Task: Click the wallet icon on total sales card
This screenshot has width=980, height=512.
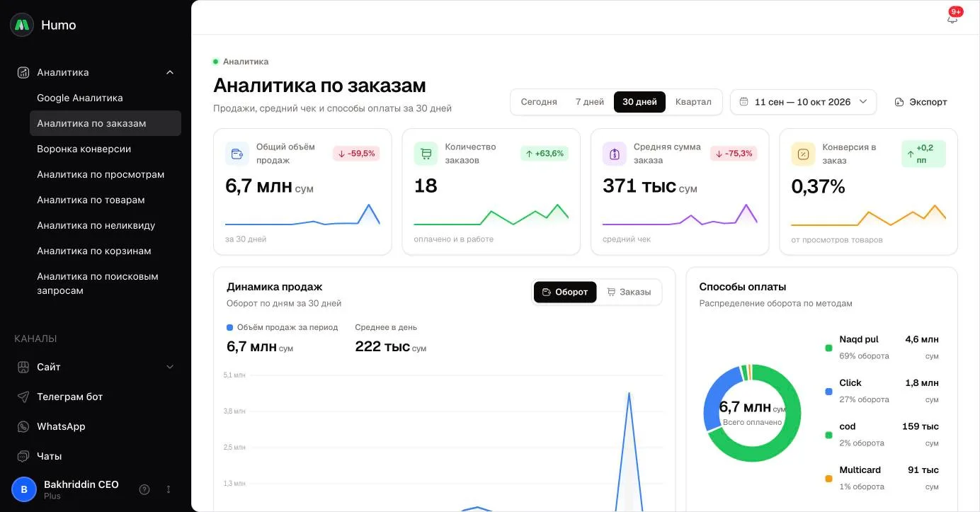Action: click(237, 154)
